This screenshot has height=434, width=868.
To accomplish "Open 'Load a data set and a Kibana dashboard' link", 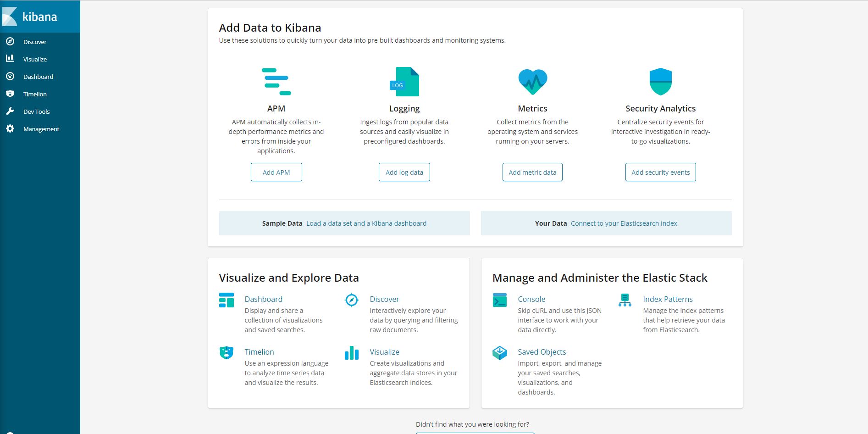I will pyautogui.click(x=366, y=223).
